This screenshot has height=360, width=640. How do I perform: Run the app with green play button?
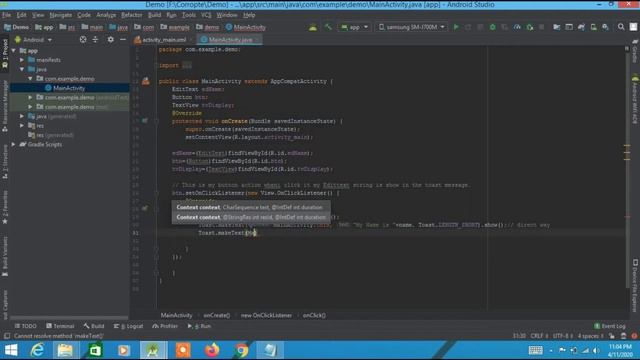456,27
